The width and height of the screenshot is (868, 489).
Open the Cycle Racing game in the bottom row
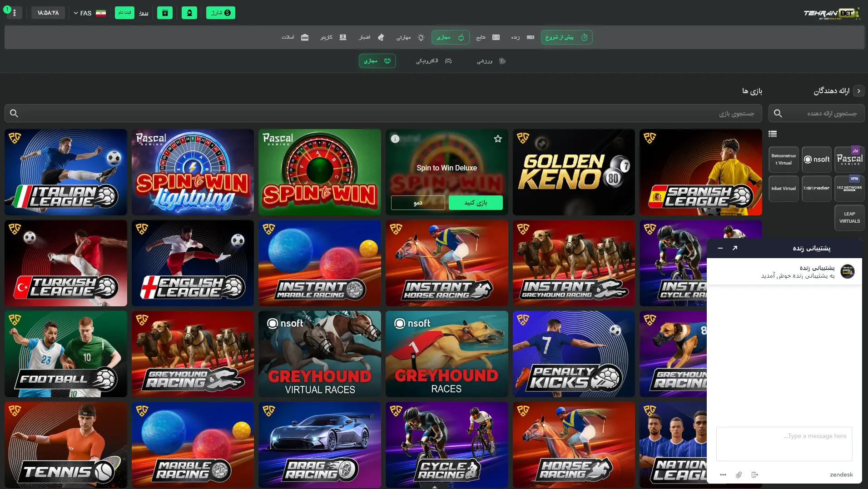[447, 445]
